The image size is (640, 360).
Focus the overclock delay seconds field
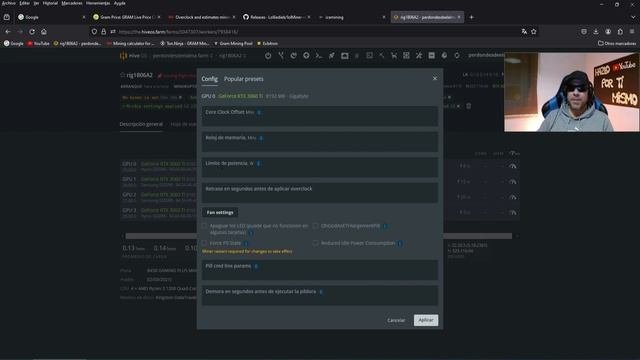320,193
